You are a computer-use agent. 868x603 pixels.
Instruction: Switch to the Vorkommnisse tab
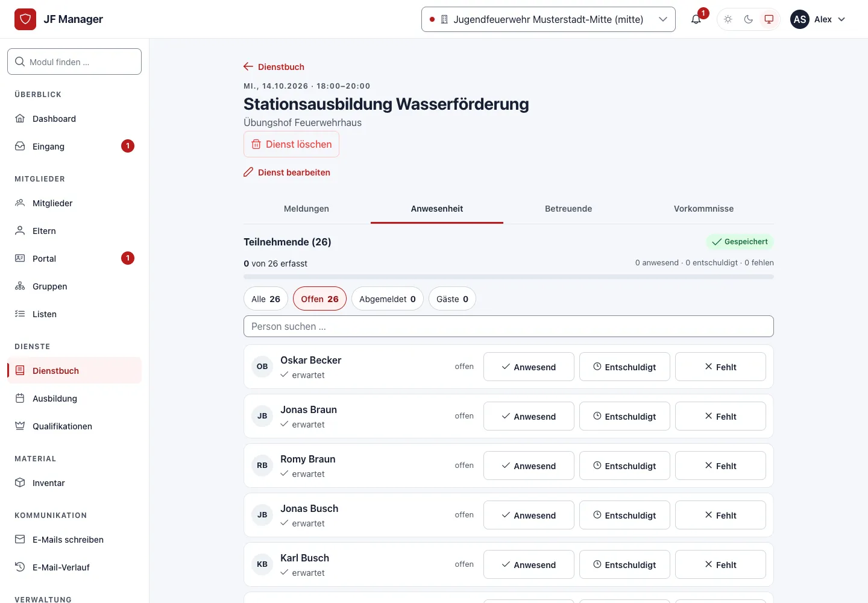[703, 209]
